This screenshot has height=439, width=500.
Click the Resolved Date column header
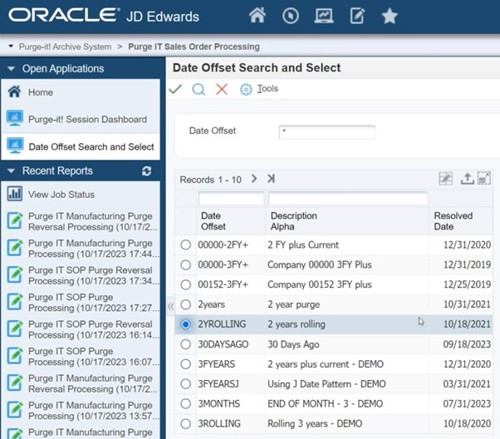click(x=453, y=221)
